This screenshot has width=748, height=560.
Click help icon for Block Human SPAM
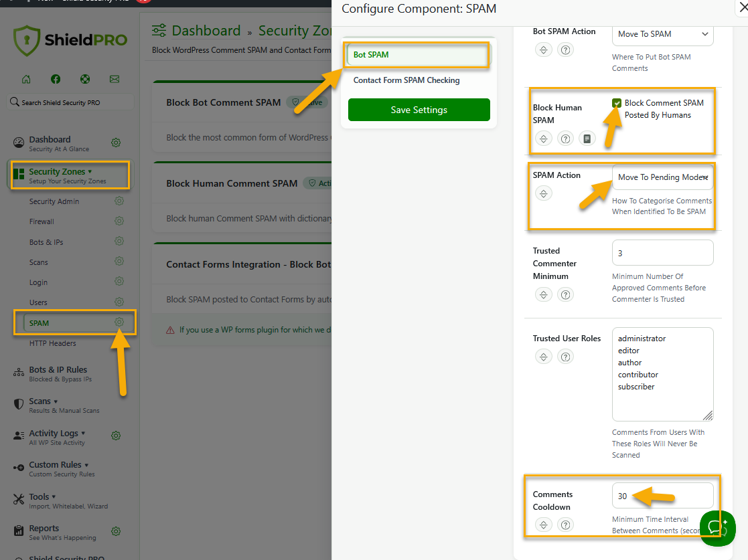(565, 138)
